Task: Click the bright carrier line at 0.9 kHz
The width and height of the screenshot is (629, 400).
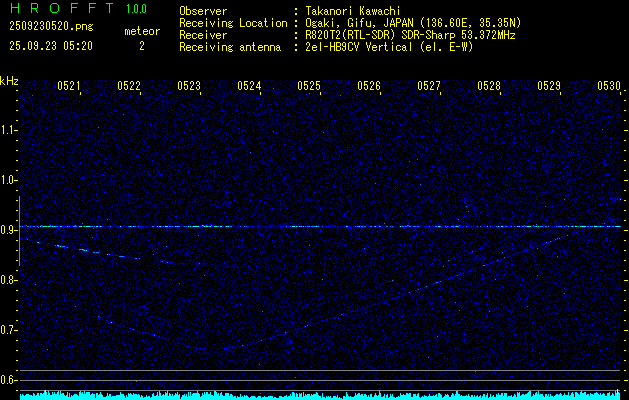Action: [x=320, y=227]
